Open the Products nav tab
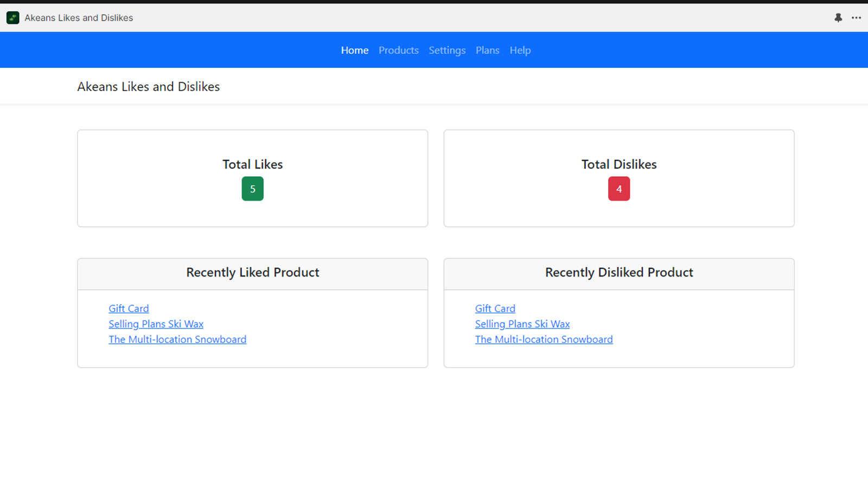Screen dimensions: 868x488 [x=398, y=50]
